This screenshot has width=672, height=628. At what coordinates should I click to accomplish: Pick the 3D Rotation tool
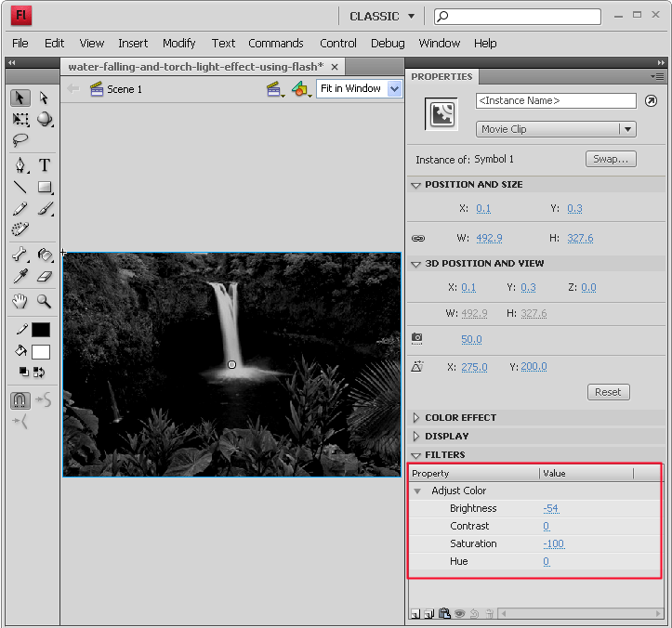coord(45,119)
